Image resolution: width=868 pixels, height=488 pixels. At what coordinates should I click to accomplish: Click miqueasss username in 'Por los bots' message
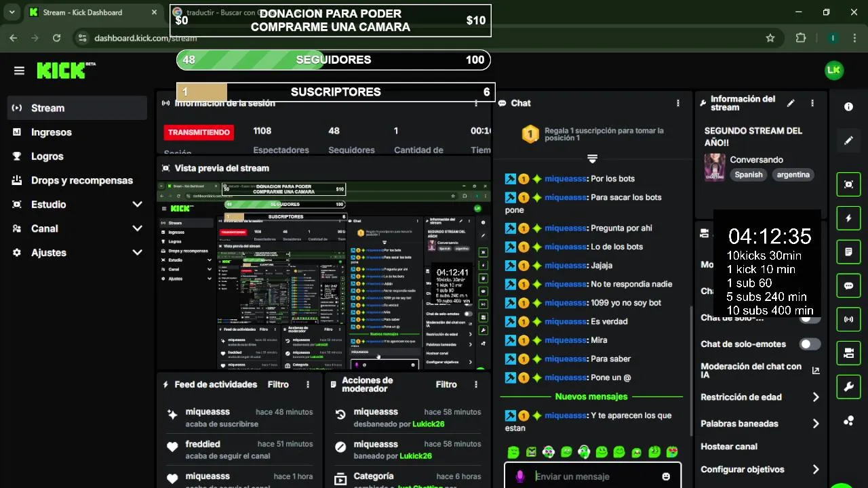click(566, 179)
